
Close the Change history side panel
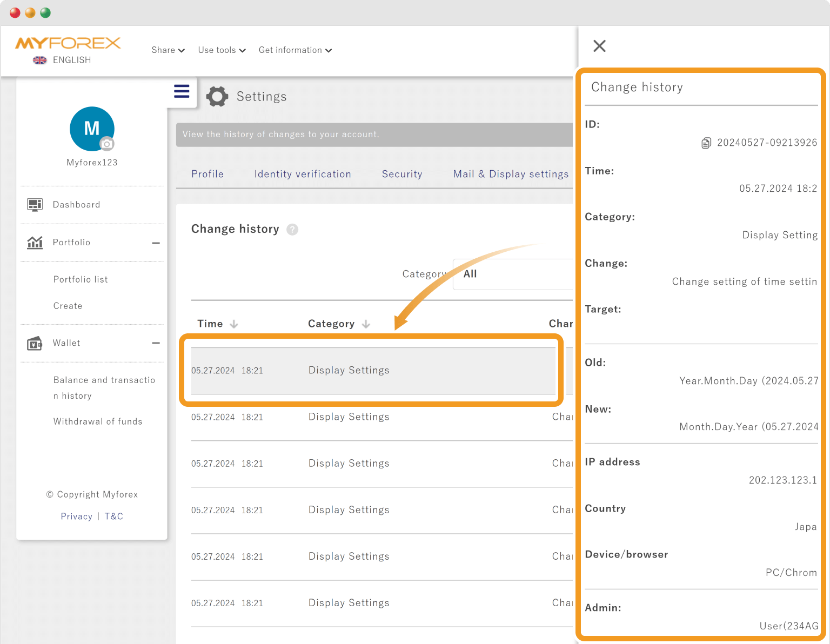point(599,46)
